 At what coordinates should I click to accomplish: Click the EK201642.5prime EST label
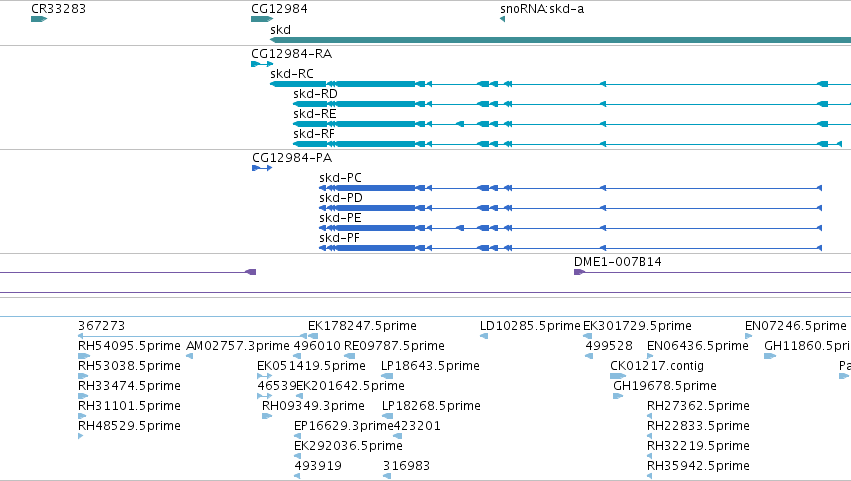tap(351, 386)
